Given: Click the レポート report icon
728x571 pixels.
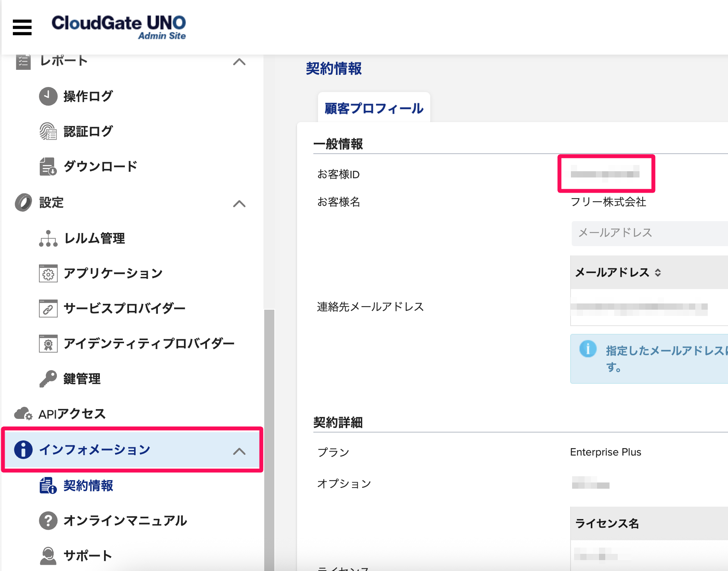Looking at the screenshot, I should 23,62.
